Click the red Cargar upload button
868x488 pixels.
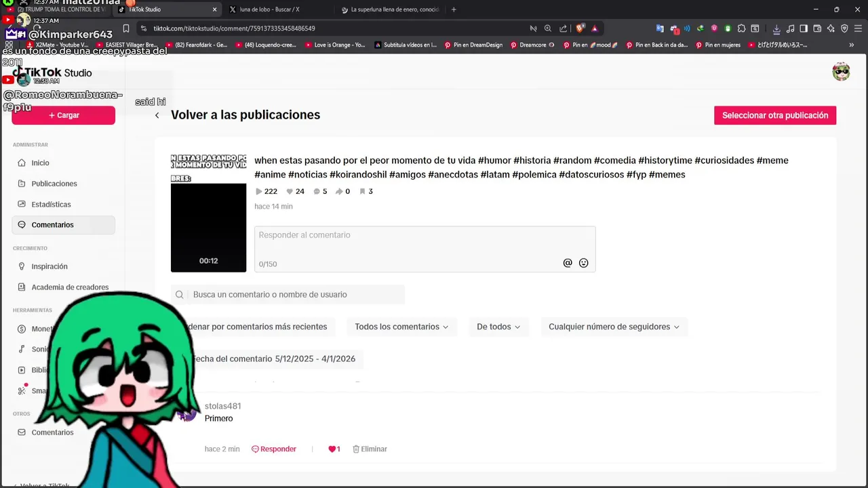coord(63,115)
